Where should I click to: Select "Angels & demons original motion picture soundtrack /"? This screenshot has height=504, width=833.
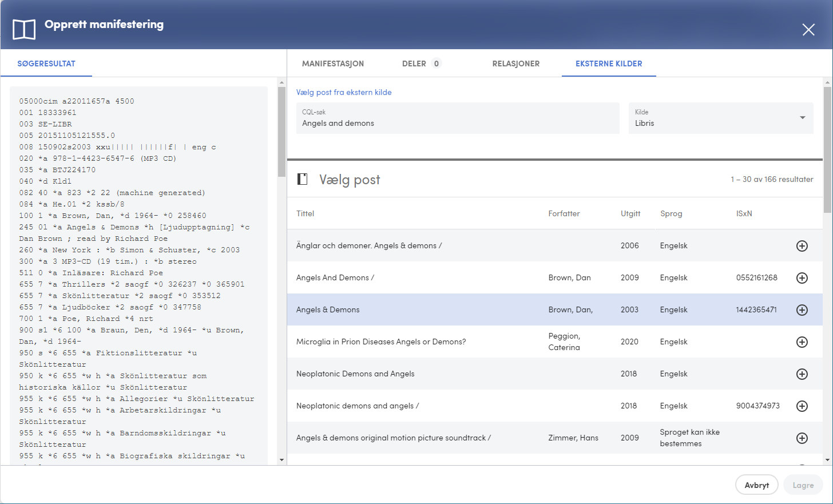pos(394,438)
